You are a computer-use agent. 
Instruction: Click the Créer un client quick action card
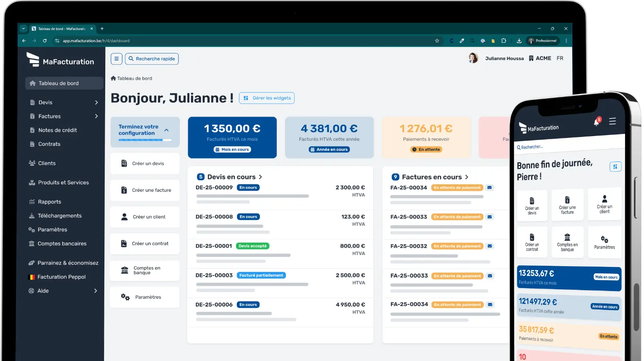pos(145,217)
